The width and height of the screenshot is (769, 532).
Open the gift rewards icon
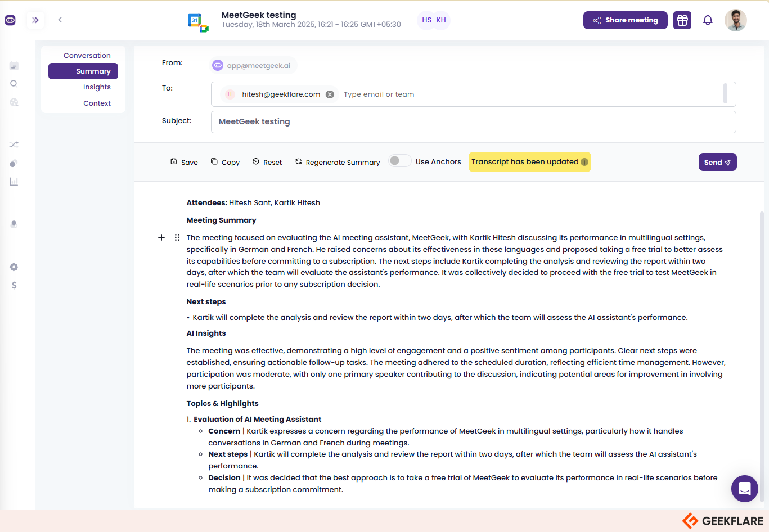[682, 20]
